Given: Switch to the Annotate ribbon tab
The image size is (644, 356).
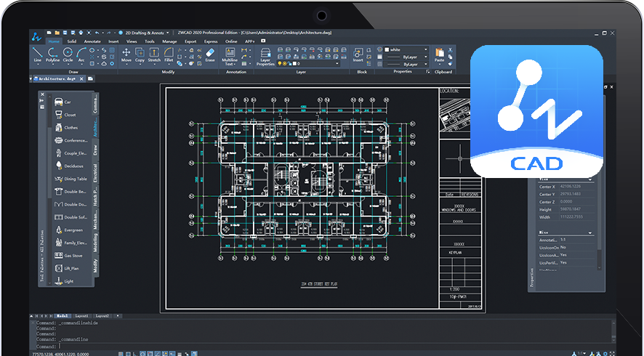Looking at the screenshot, I should tap(92, 41).
